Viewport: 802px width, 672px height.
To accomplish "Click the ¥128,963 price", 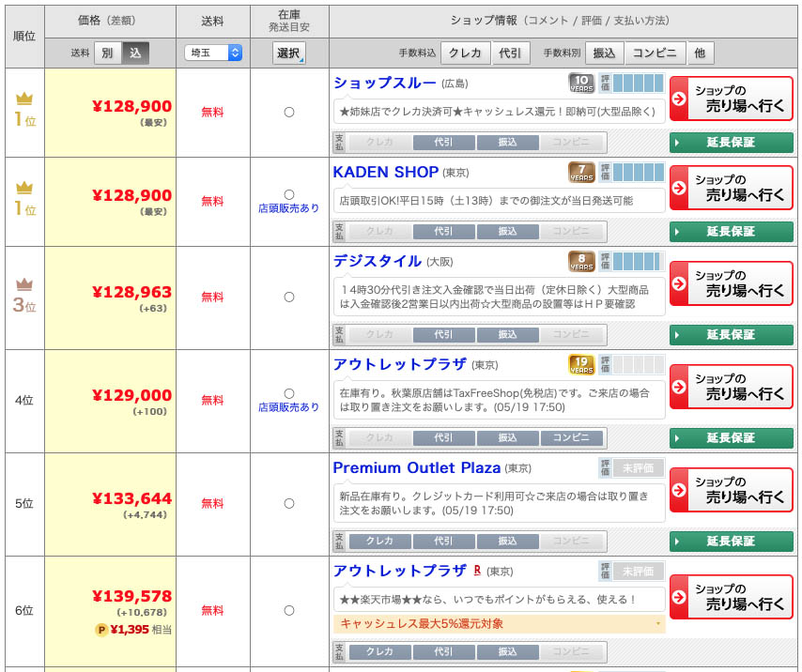I will (132, 292).
